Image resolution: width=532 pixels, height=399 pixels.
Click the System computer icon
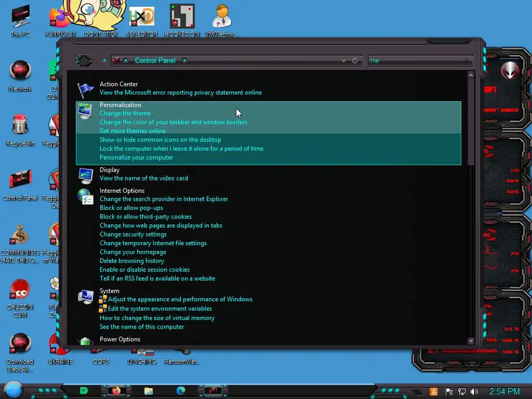click(x=86, y=297)
